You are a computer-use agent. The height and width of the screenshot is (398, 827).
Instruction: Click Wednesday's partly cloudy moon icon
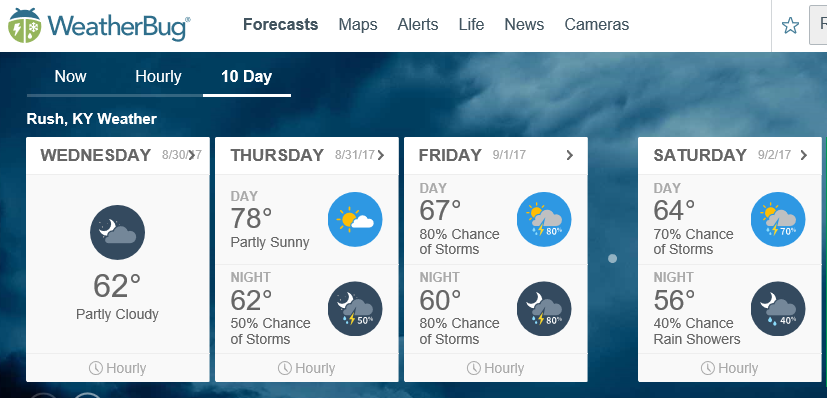point(118,232)
